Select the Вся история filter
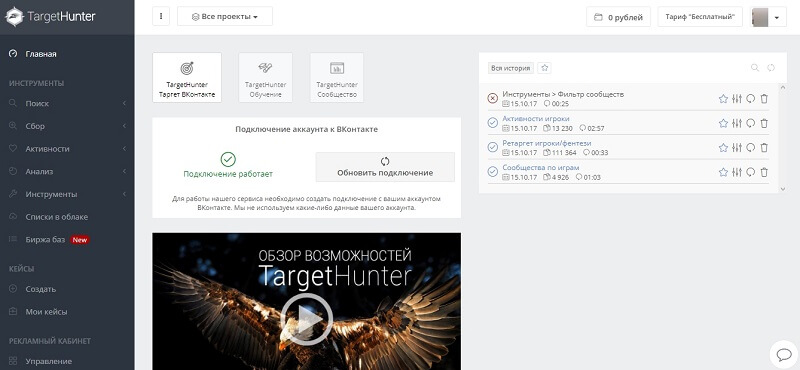This screenshot has width=800, height=370. (511, 68)
